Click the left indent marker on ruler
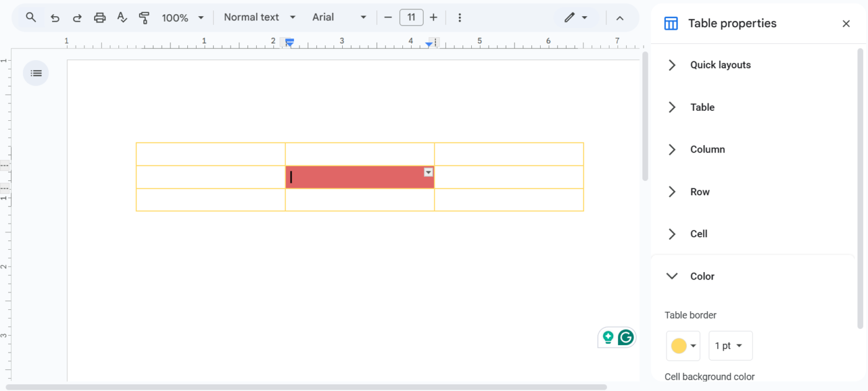The image size is (868, 391). click(289, 43)
